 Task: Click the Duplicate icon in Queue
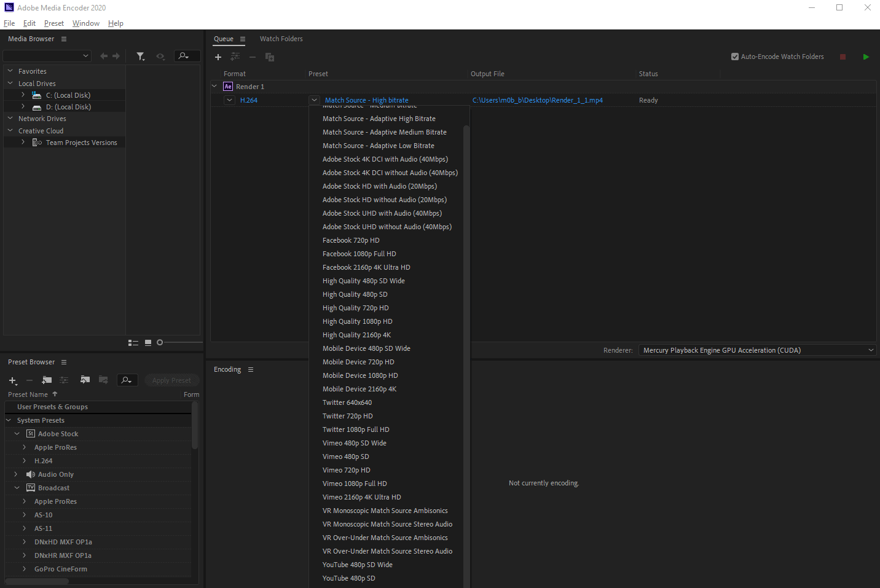click(x=270, y=57)
